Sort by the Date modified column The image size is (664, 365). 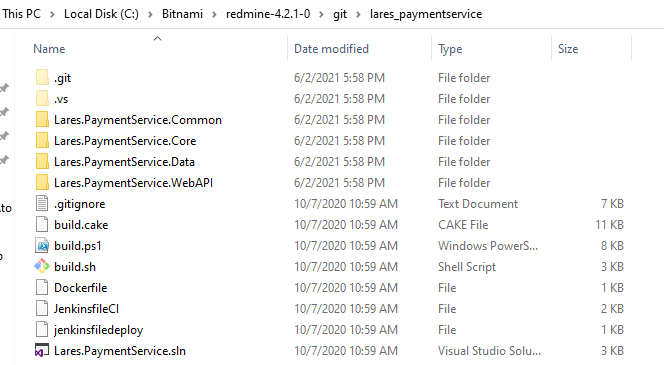click(331, 49)
